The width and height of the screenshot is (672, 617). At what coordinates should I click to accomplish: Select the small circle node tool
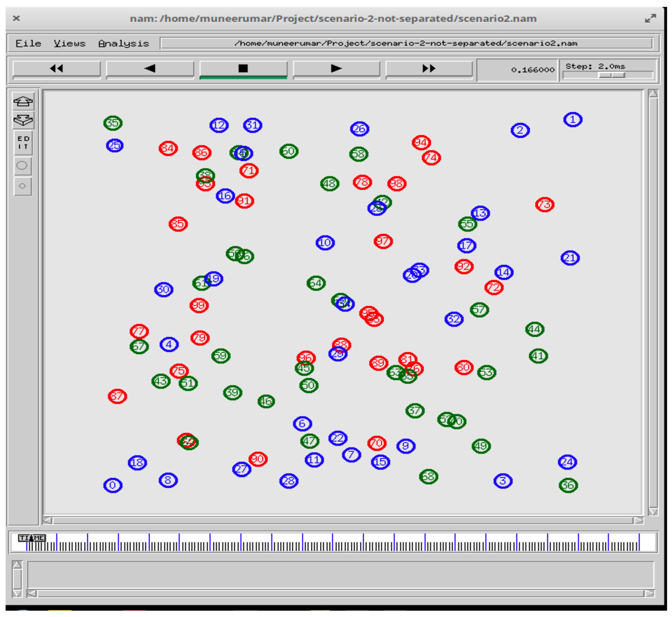[22, 186]
